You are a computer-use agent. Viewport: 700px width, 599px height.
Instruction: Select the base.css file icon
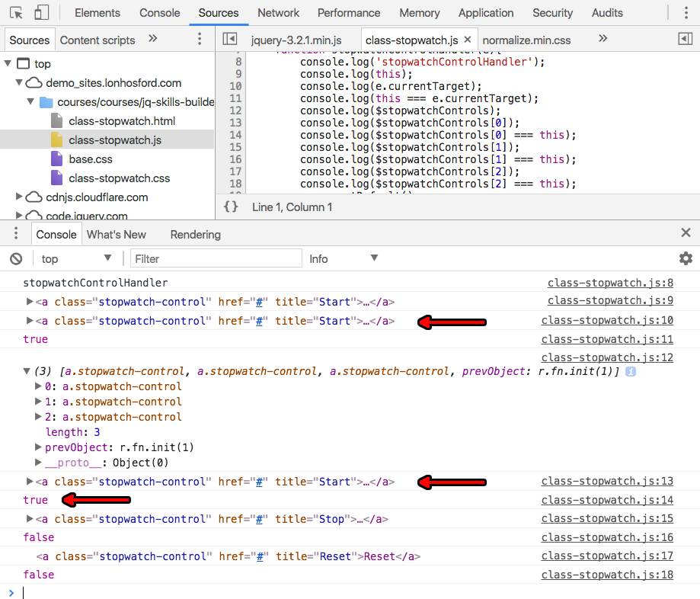(56, 159)
